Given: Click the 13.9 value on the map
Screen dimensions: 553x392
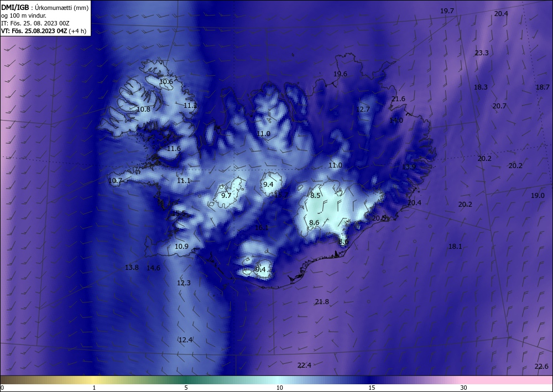Looking at the screenshot, I should click(409, 167).
